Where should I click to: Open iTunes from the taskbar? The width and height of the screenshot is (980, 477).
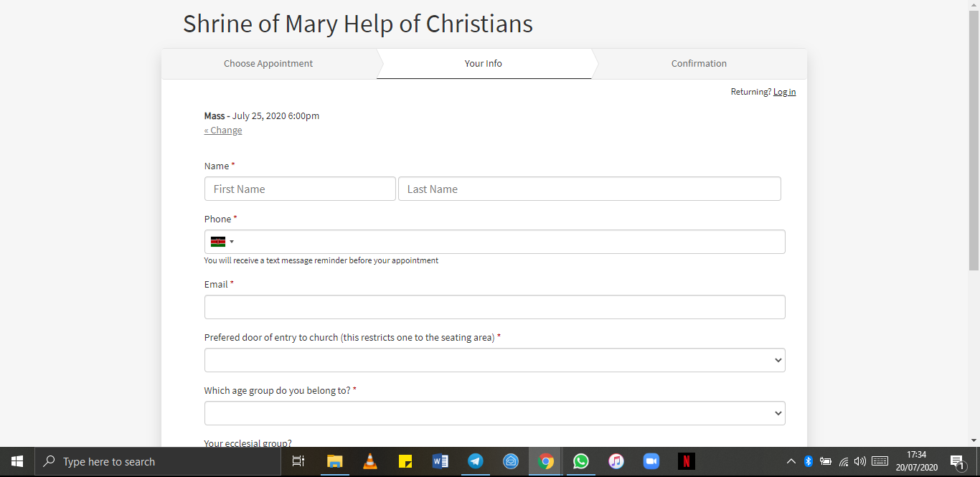pyautogui.click(x=616, y=462)
